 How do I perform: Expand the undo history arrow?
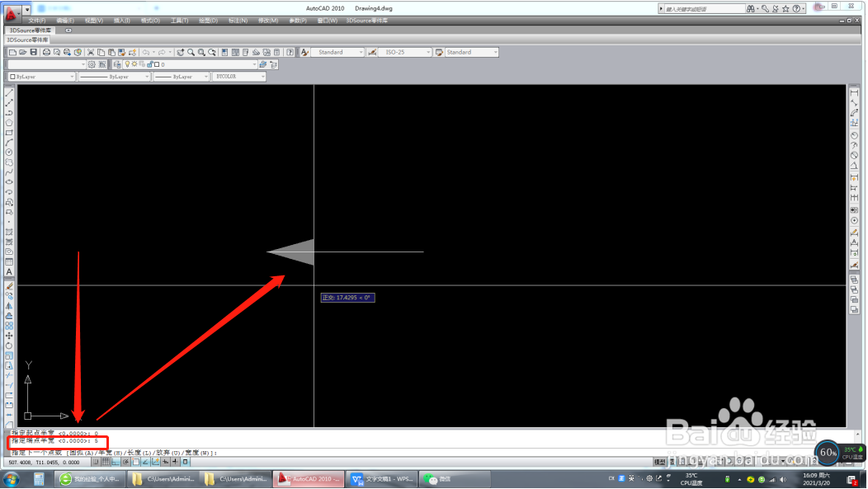154,52
